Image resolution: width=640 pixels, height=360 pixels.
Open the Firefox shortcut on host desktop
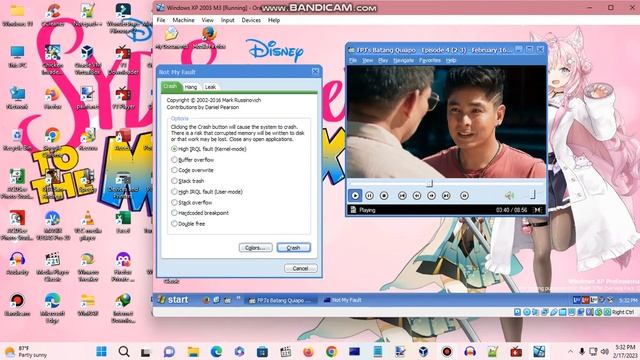[x=53, y=98]
